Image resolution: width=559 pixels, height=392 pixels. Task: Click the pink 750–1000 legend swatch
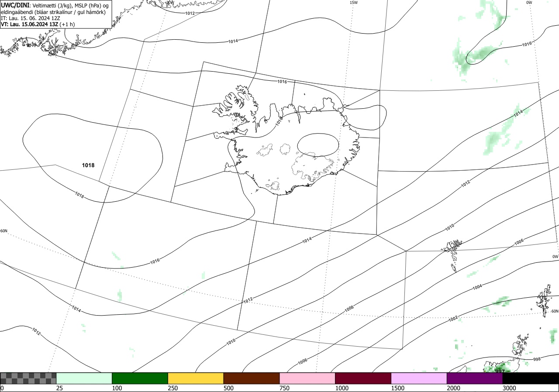tap(307, 378)
